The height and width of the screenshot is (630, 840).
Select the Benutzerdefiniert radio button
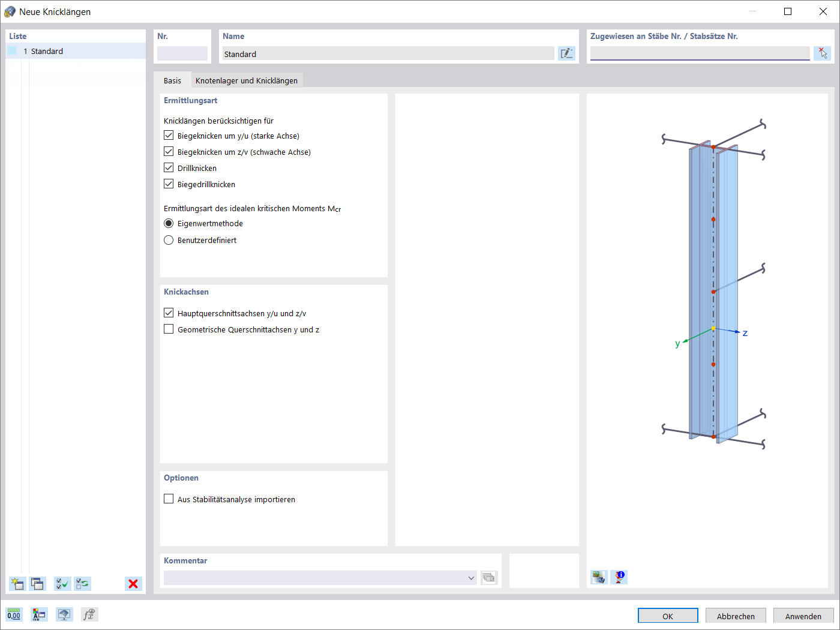pos(169,240)
